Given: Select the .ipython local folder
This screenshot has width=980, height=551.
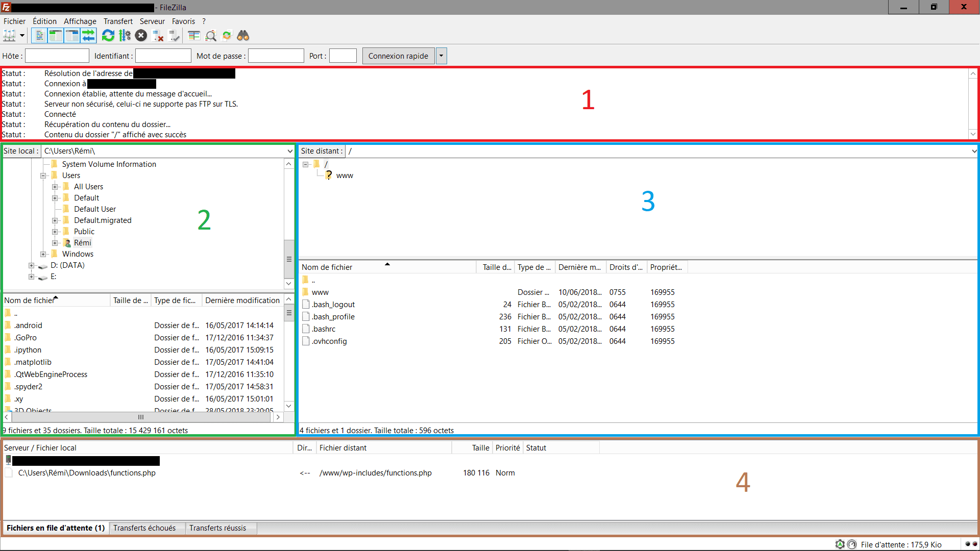Looking at the screenshot, I should coord(28,350).
